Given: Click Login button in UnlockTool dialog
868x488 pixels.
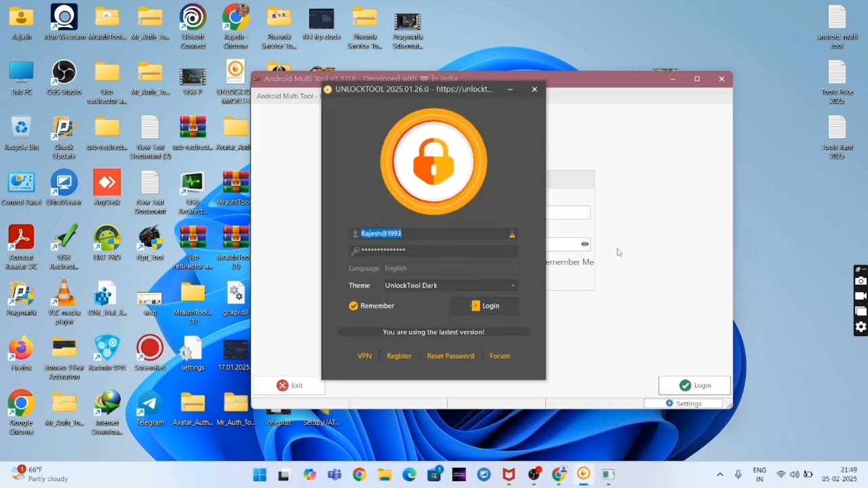Looking at the screenshot, I should click(x=485, y=306).
